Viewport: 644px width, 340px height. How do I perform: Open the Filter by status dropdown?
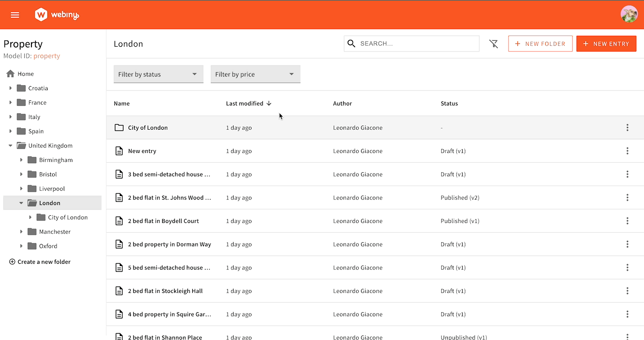point(158,74)
